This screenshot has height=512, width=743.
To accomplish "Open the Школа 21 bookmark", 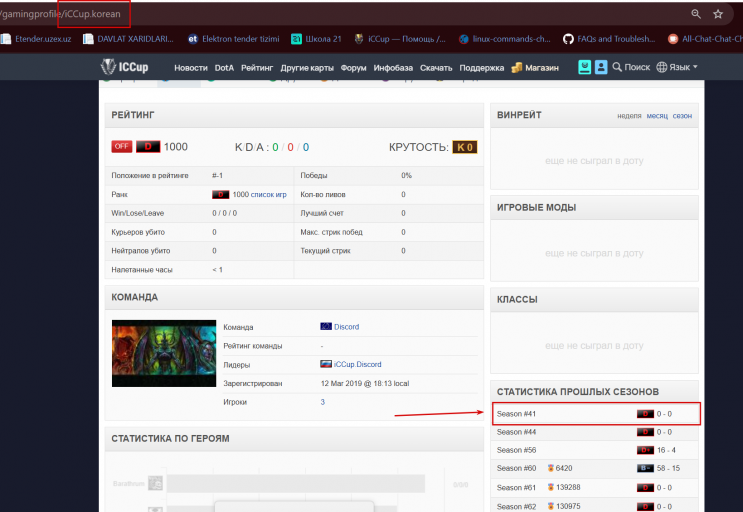I will tap(316, 39).
